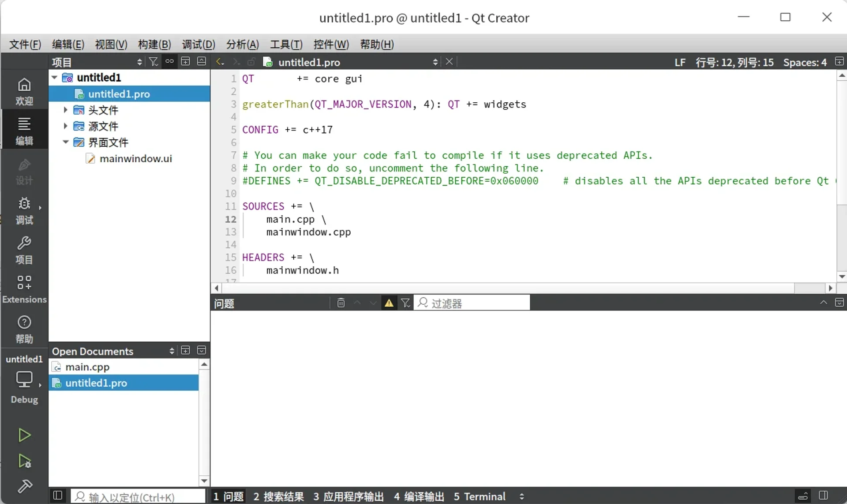This screenshot has width=847, height=504.
Task: Clear issues with the trash icon
Action: (x=341, y=303)
